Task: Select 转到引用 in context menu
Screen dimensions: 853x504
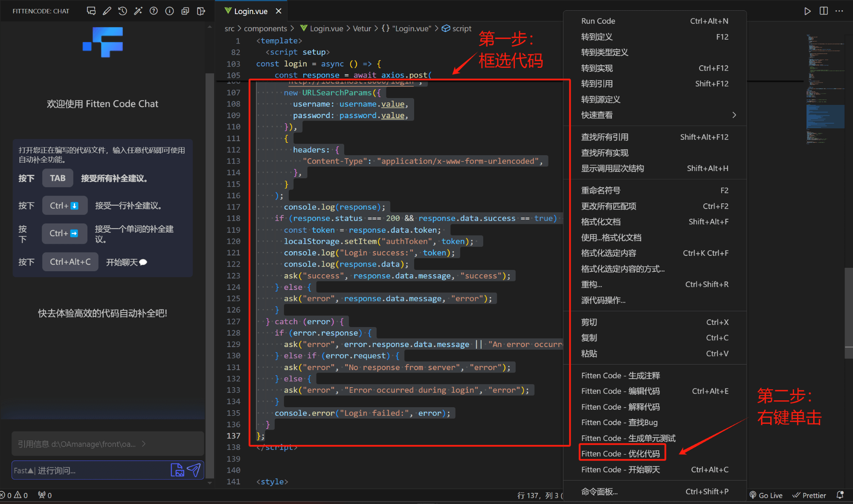Action: 655,84
